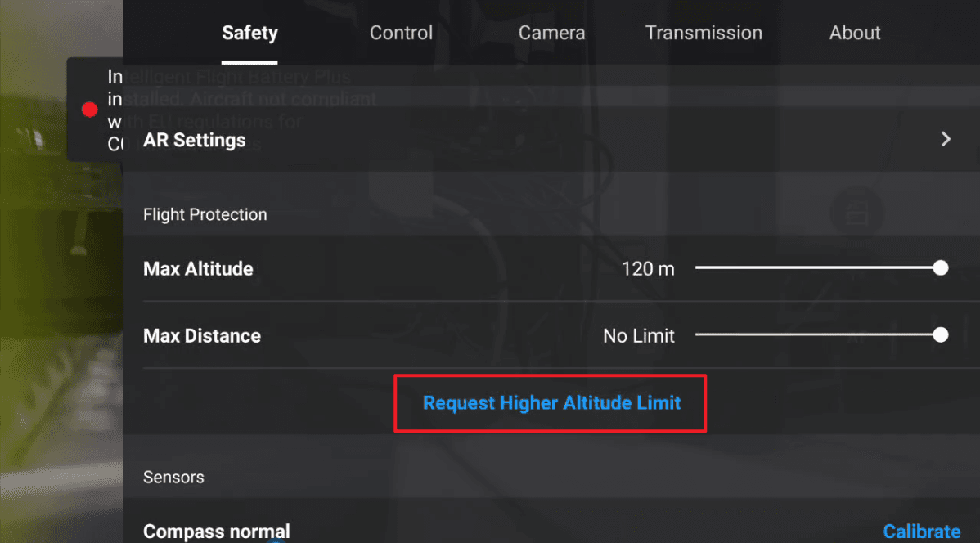Click the Max Altitude label
The image size is (980, 543).
198,269
